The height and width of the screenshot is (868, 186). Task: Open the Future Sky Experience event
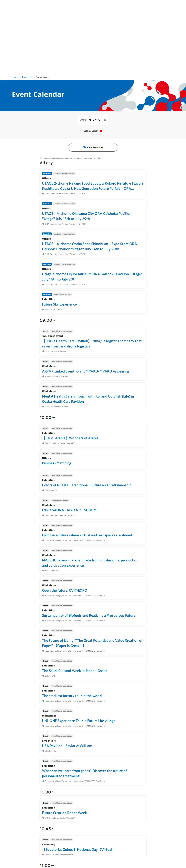coord(59,304)
